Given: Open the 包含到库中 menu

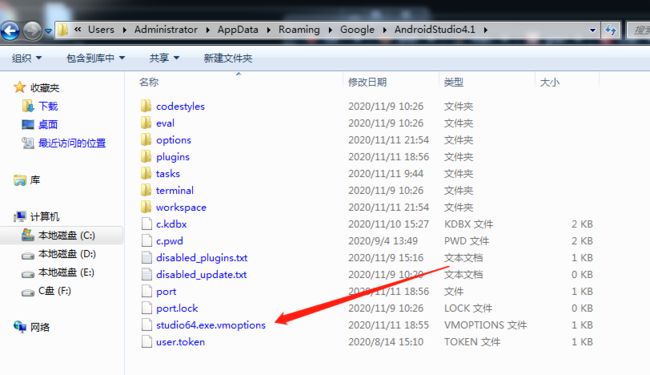Looking at the screenshot, I should point(95,58).
